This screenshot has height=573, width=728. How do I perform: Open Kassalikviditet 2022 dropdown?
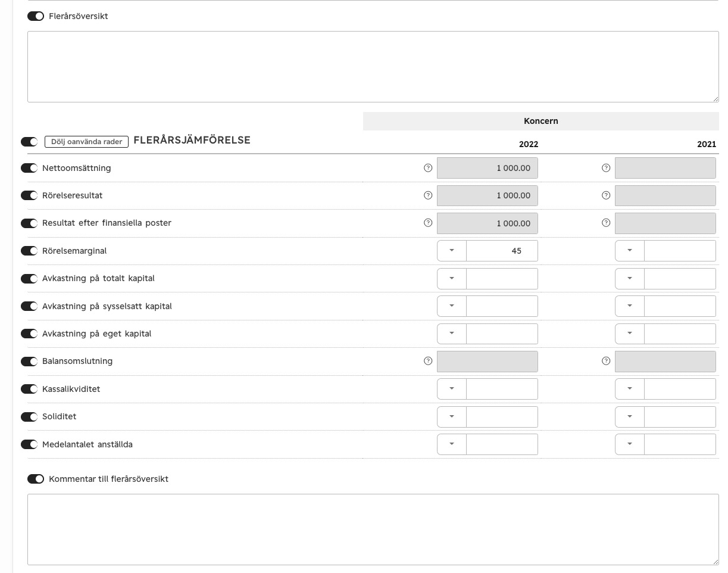pyautogui.click(x=452, y=389)
